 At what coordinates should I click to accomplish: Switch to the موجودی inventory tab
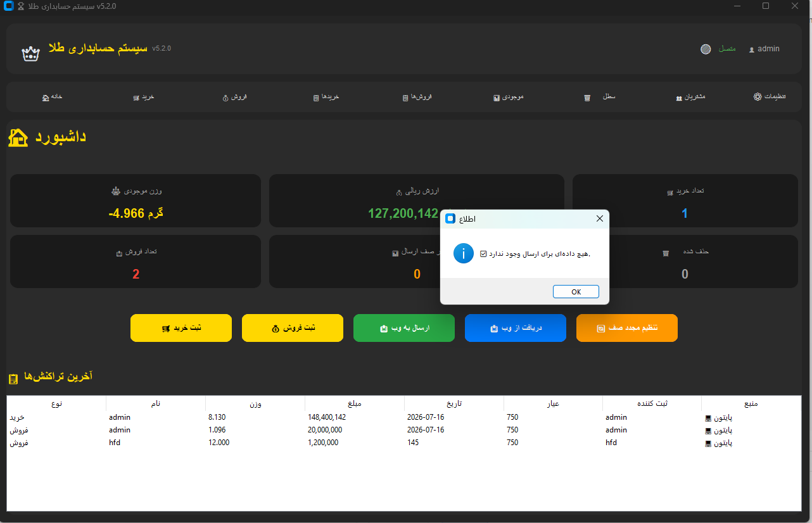[x=508, y=97]
